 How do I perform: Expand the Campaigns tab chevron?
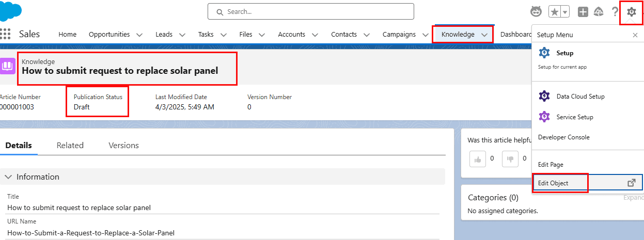coord(425,35)
